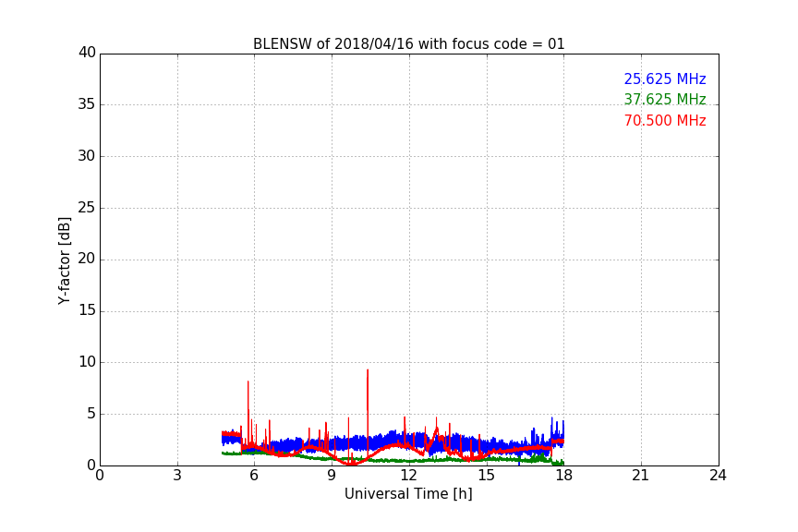This screenshot has width=798, height=532.
Task: Click the x-axis tick label '15'
Action: (486, 476)
